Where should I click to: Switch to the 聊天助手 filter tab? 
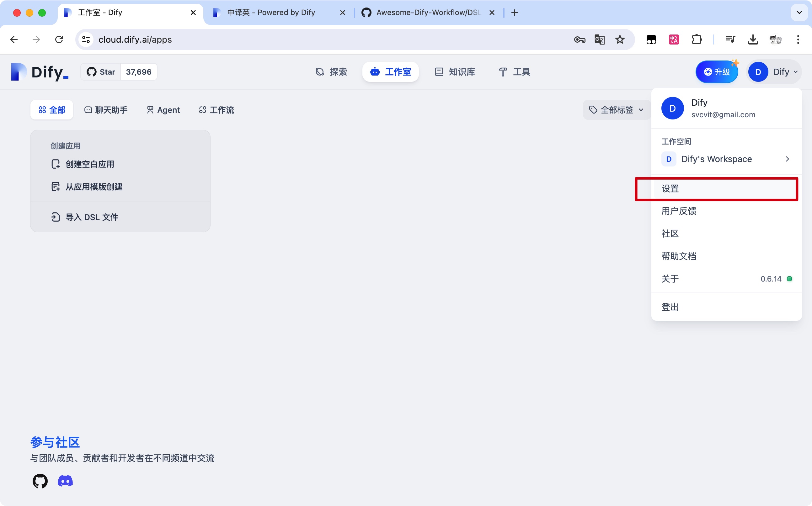106,110
